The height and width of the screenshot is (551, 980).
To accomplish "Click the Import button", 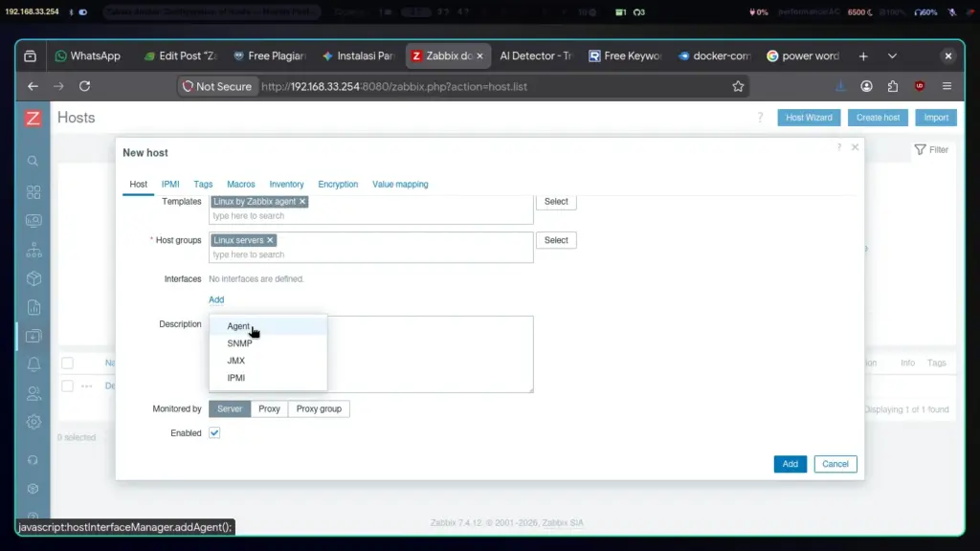I will (936, 118).
